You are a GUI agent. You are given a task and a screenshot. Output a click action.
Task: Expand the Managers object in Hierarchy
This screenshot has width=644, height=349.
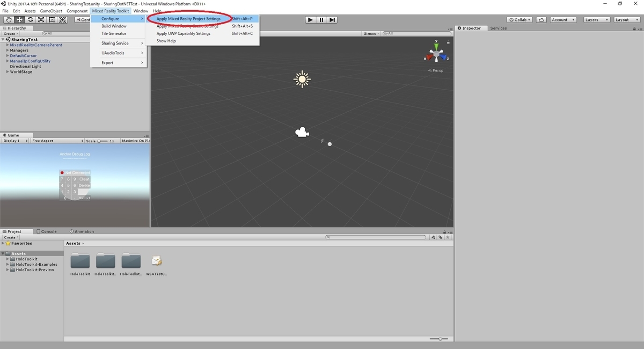point(8,50)
